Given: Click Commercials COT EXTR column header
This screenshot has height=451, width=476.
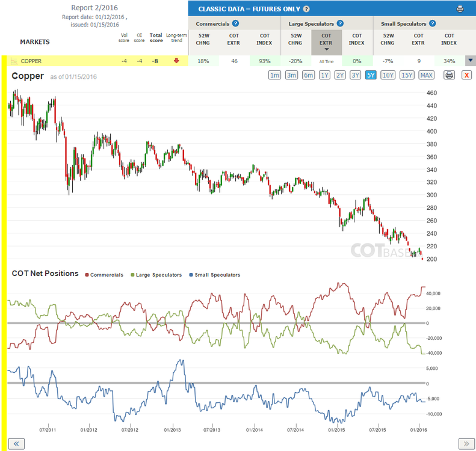Looking at the screenshot, I should click(233, 39).
